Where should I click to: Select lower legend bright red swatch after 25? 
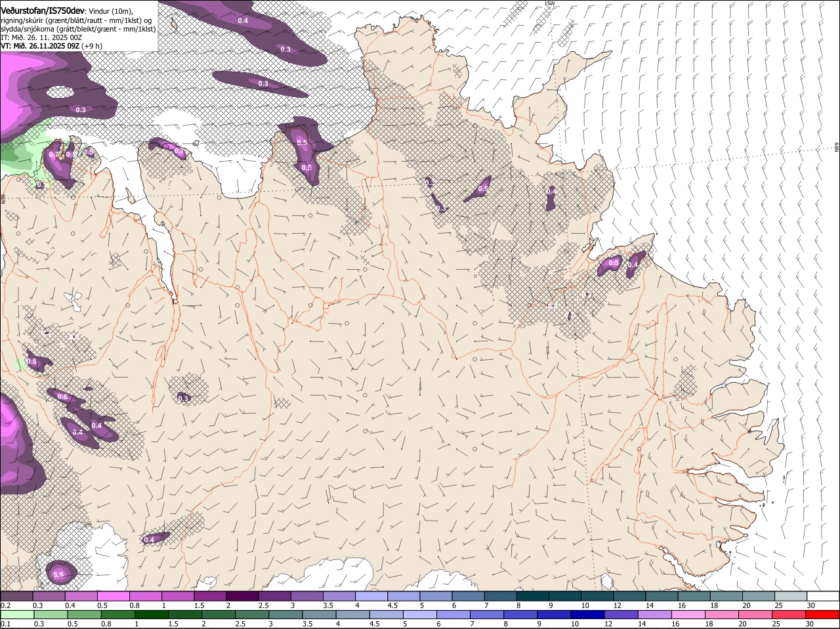[x=823, y=614]
